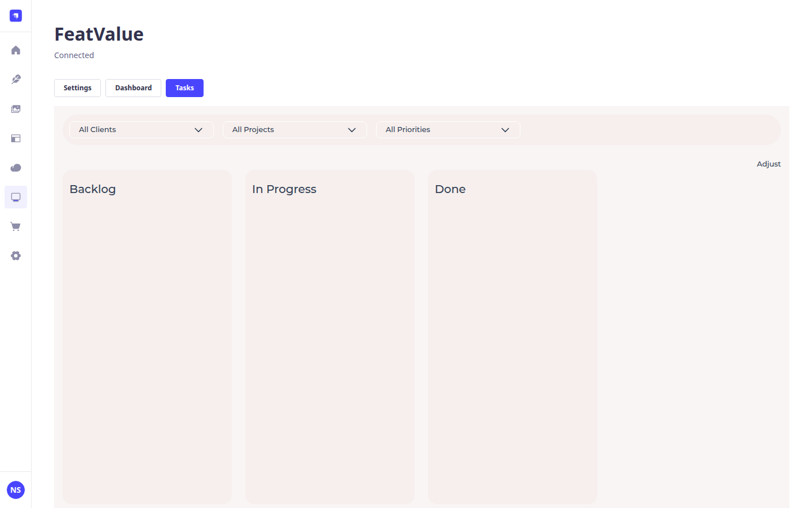Open the cloud icon in sidebar

(16, 168)
